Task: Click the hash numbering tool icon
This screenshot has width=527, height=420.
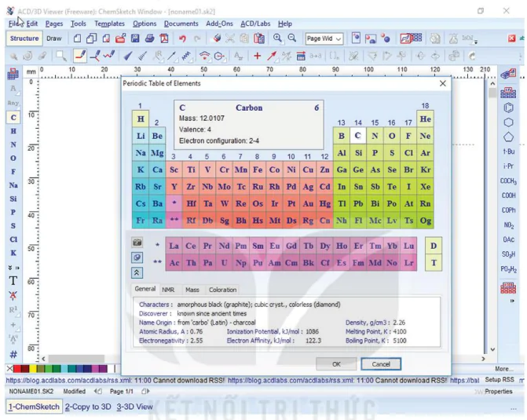Action: point(13,354)
